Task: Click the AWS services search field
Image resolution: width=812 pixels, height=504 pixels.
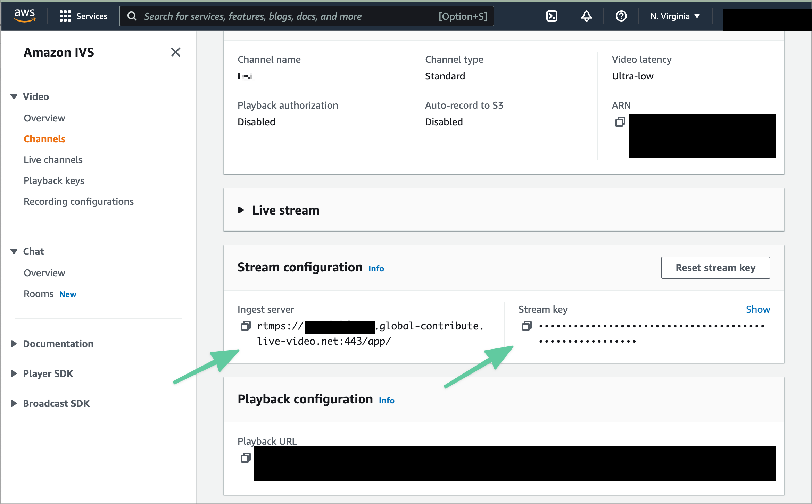Action: pyautogui.click(x=288, y=16)
